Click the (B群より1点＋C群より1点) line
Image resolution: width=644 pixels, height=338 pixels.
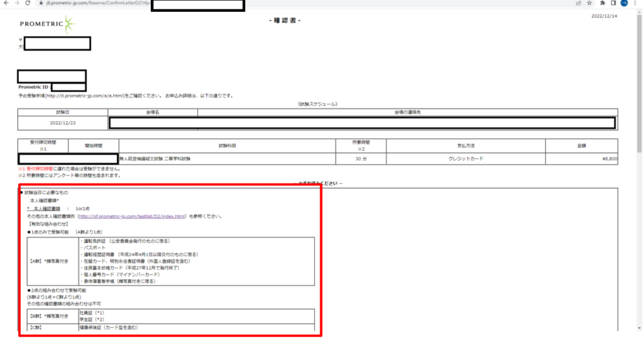(54, 297)
